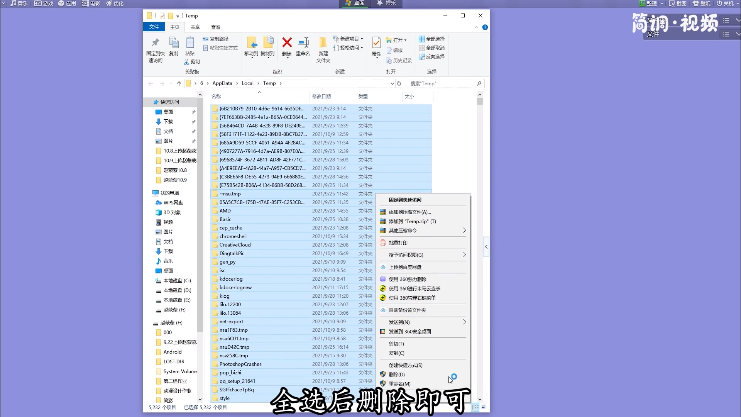The height and width of the screenshot is (417, 741).
Task: Select the AMD folder in the list
Action: tap(225, 211)
